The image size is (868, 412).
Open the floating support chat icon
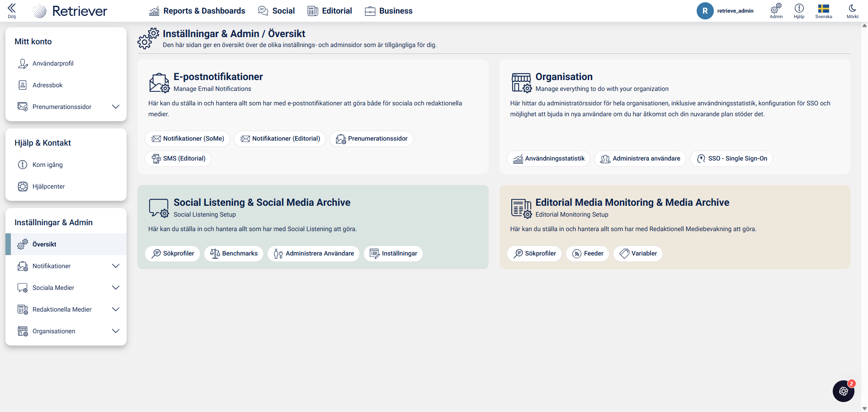(x=843, y=391)
